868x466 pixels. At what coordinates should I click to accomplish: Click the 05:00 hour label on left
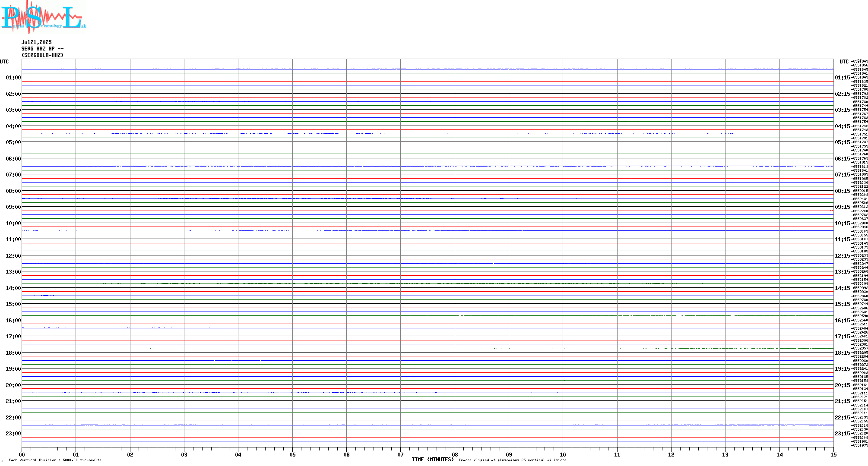click(13, 142)
